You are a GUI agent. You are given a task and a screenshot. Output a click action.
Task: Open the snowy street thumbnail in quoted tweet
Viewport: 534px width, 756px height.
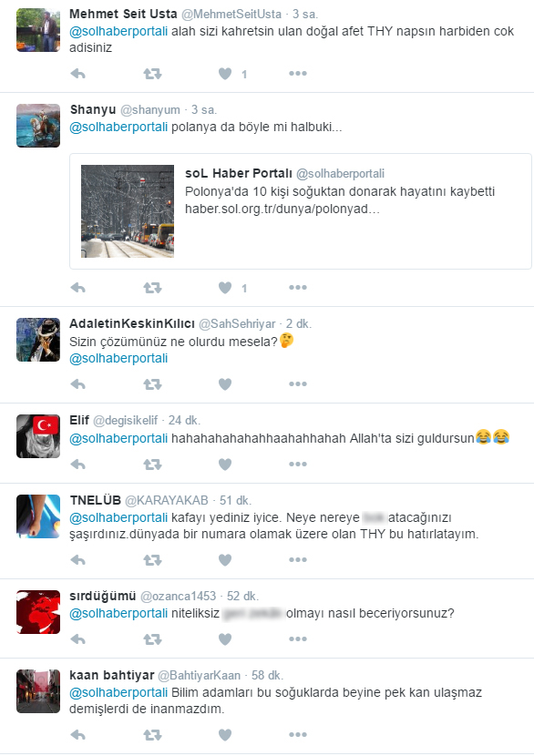pos(128,211)
